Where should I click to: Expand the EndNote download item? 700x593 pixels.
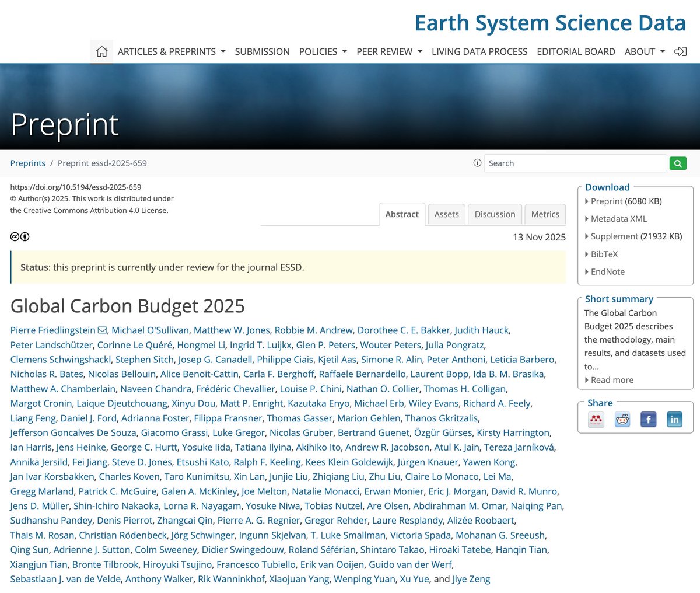coord(605,272)
